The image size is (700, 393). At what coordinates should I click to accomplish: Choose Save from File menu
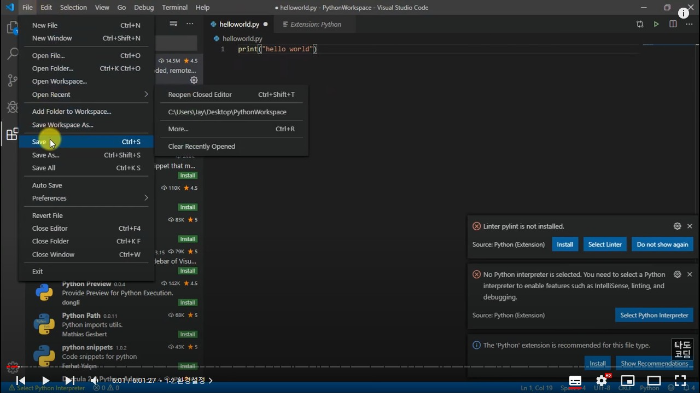coord(86,142)
